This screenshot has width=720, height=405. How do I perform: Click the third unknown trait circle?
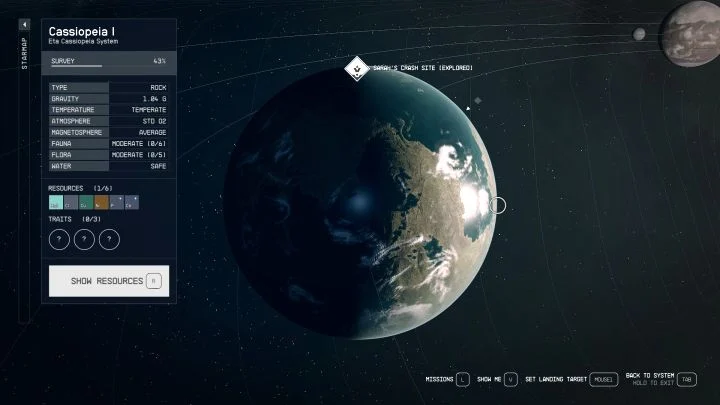pos(109,239)
